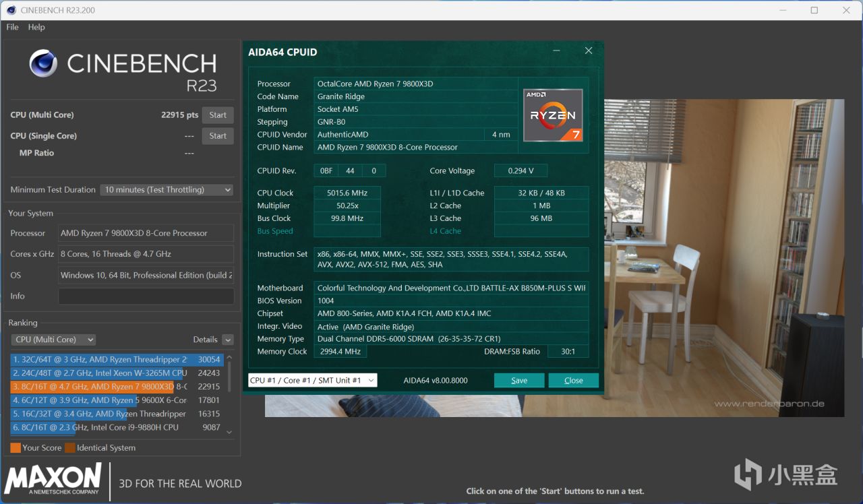Click the DRAM:FSB Ratio value 30:1
The image size is (863, 504).
click(568, 352)
